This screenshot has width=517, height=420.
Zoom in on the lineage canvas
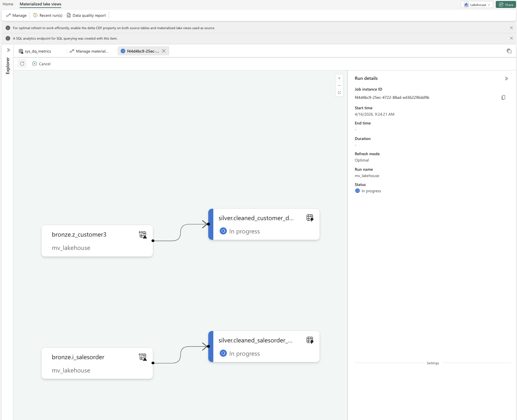click(339, 78)
